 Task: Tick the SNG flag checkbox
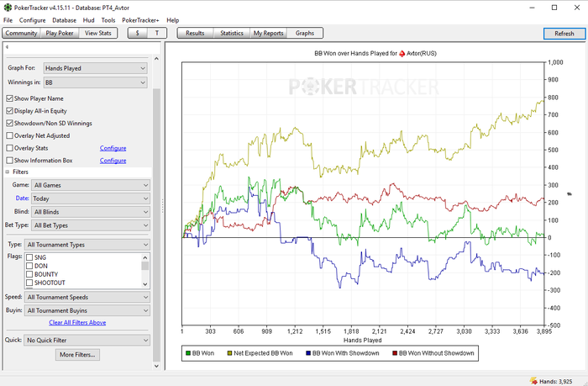pos(29,257)
